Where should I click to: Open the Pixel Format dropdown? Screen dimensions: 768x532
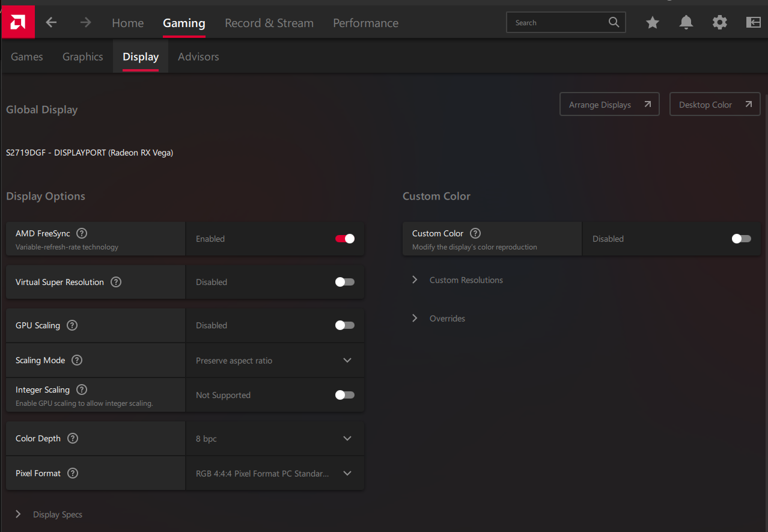(275, 473)
